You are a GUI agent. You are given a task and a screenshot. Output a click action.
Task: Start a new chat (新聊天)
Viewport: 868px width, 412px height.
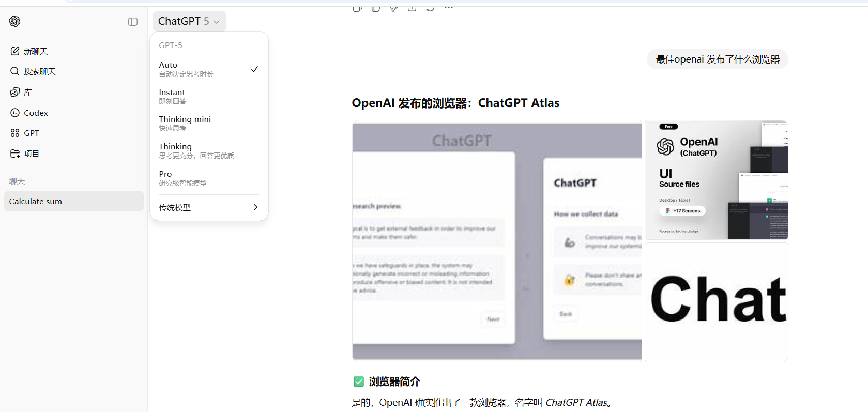(x=35, y=51)
